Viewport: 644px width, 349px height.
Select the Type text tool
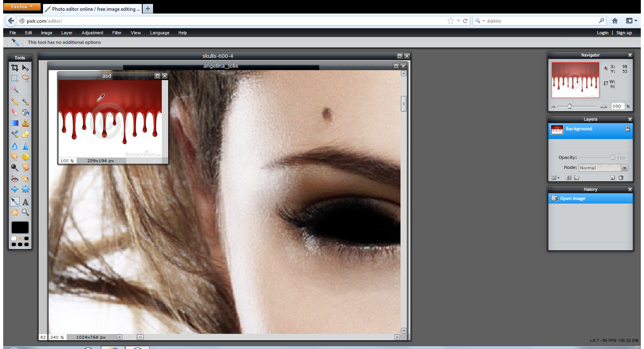(x=26, y=202)
